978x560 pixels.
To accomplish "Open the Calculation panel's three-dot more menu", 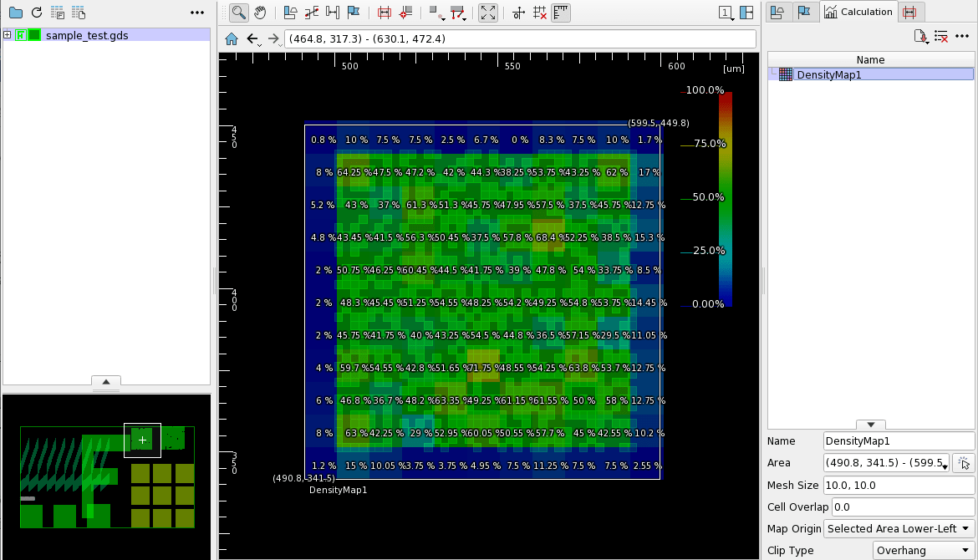I will (x=962, y=36).
